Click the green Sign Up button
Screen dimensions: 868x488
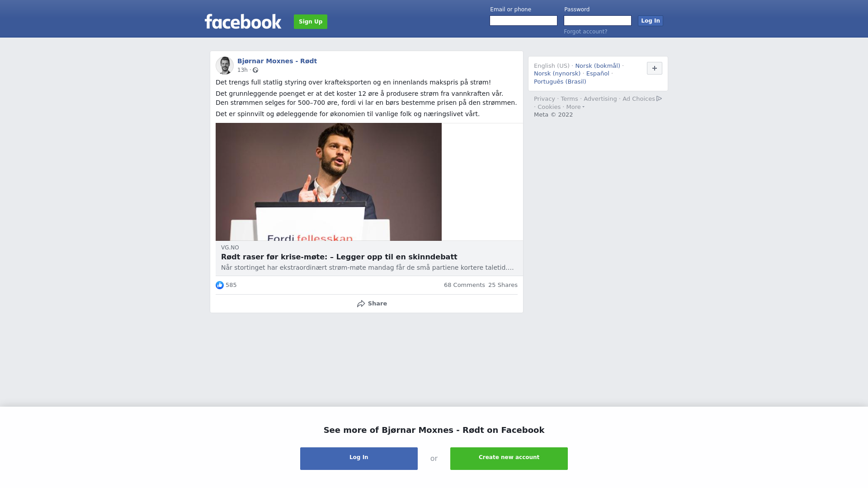point(311,22)
